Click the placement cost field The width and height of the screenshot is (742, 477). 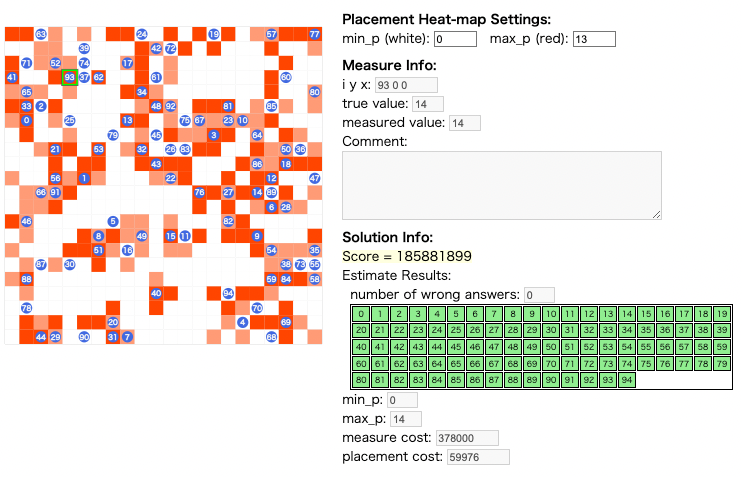(478, 457)
